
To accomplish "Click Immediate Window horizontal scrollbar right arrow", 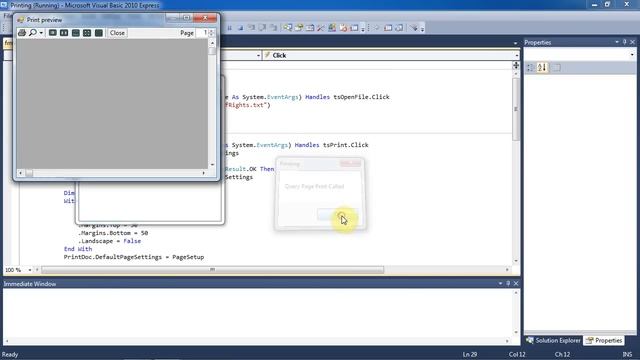I will click(x=507, y=341).
